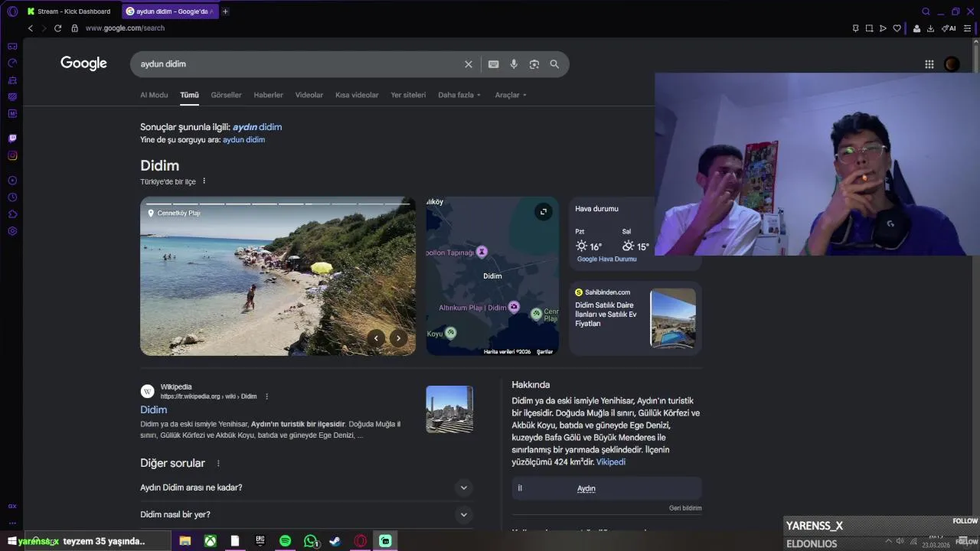Open Wikipedia 'Didim' result title
Image resolution: width=980 pixels, height=551 pixels.
point(153,410)
